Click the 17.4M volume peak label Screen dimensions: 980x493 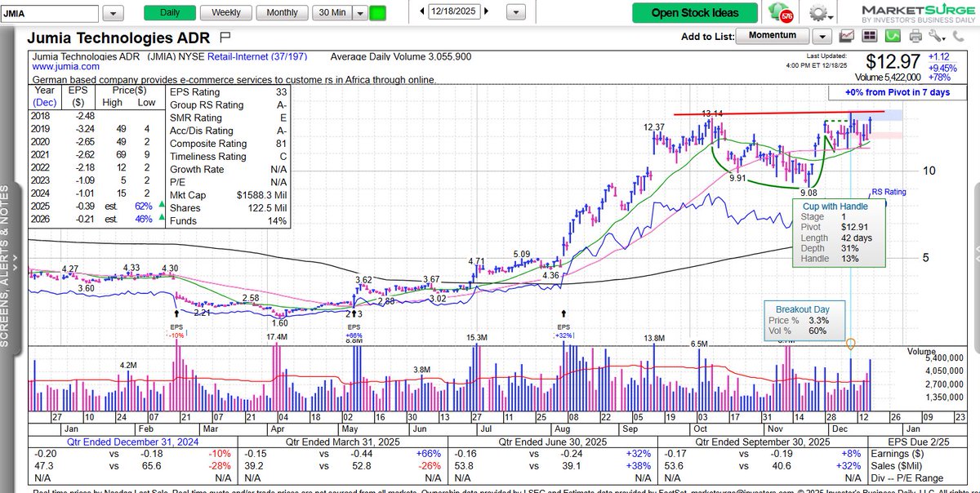pos(276,336)
